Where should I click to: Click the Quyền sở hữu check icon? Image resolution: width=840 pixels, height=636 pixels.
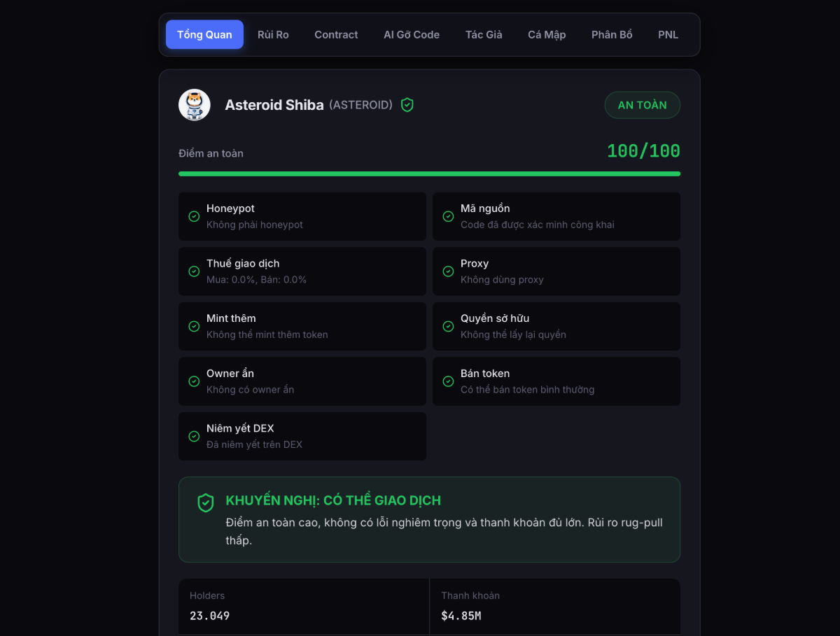click(448, 326)
